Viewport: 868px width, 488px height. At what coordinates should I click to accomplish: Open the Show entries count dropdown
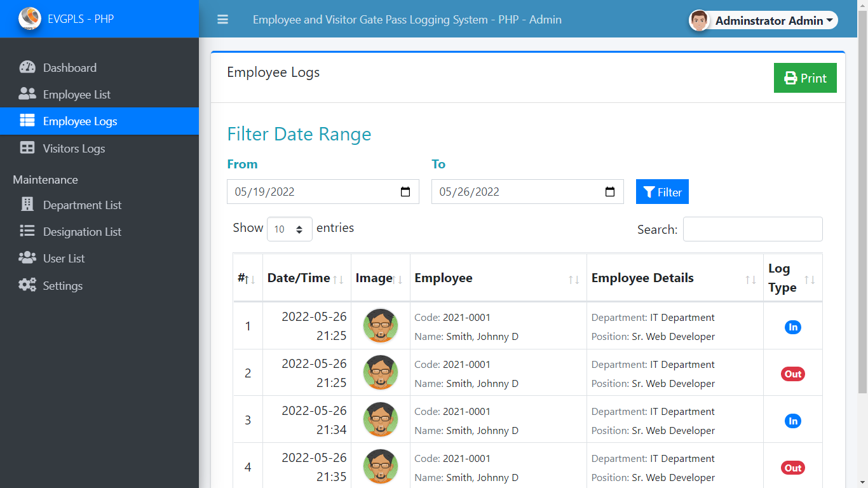[x=290, y=229]
